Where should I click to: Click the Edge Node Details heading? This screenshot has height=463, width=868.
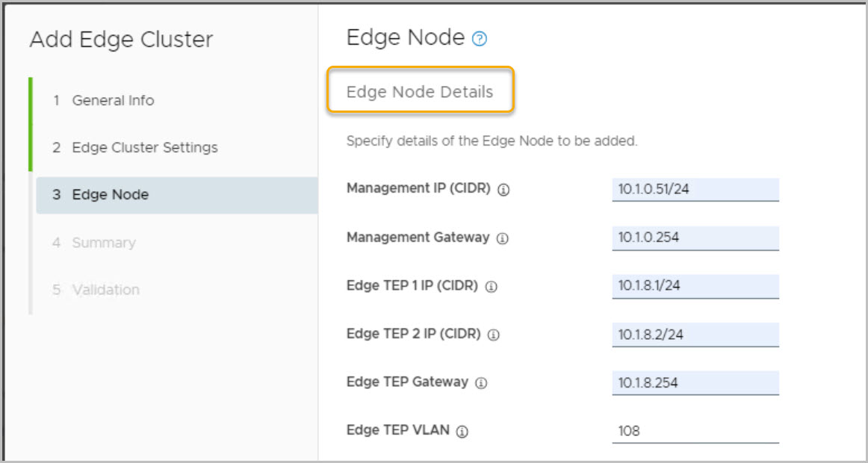point(420,92)
